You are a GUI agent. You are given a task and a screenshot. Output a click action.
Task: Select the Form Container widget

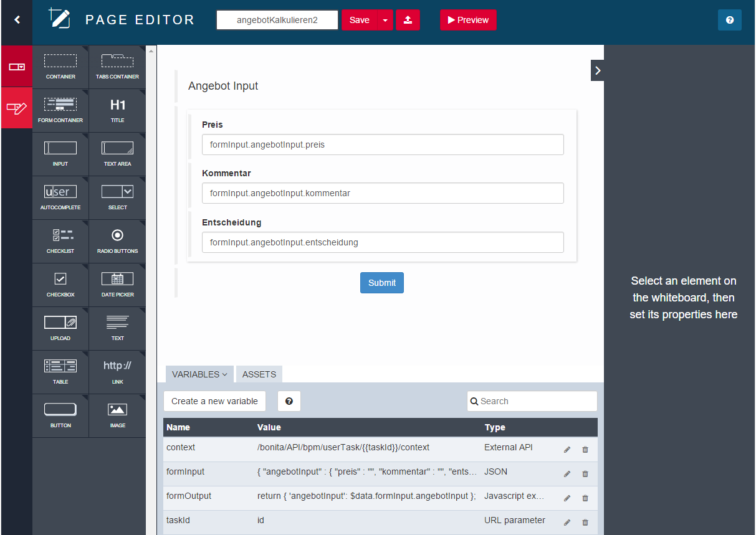pyautogui.click(x=60, y=110)
